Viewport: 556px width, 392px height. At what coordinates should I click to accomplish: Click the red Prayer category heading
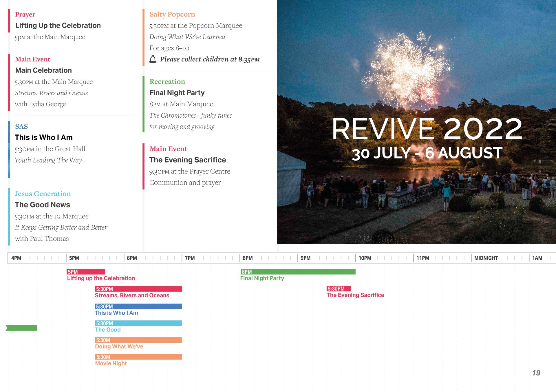click(x=25, y=14)
